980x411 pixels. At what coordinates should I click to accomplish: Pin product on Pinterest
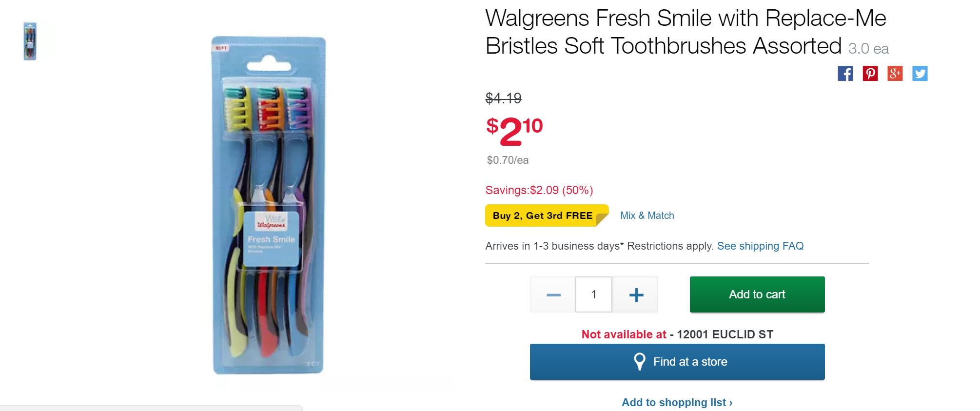[x=870, y=74]
